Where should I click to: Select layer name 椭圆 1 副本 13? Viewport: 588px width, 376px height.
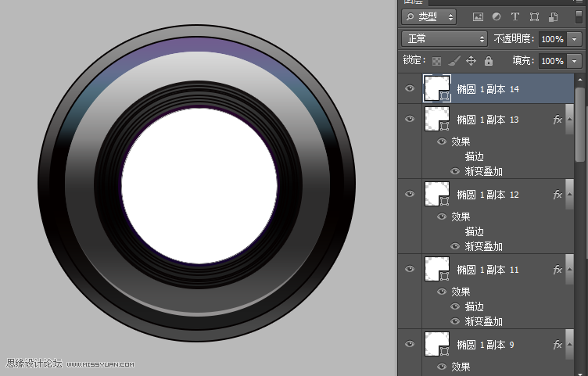coord(488,120)
